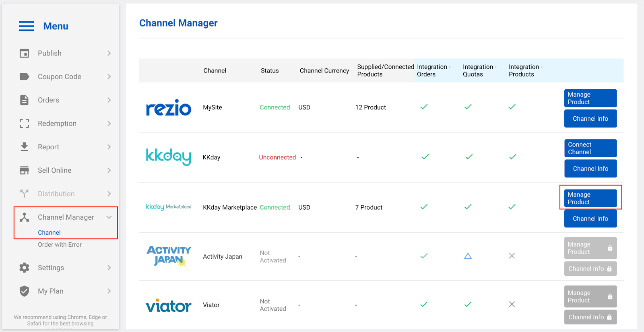
Task: Click the 7 Product cell
Action: [x=369, y=207]
